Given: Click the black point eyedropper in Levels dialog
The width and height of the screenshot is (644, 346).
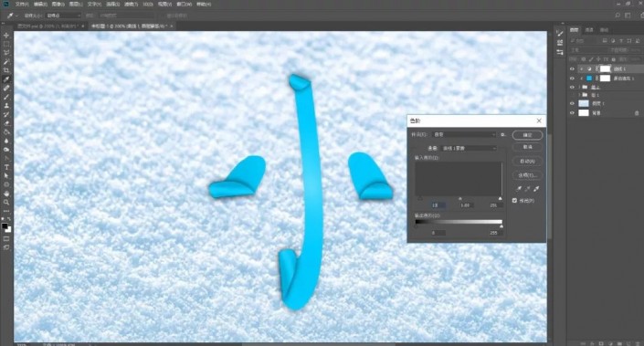Looking at the screenshot, I should point(519,189).
